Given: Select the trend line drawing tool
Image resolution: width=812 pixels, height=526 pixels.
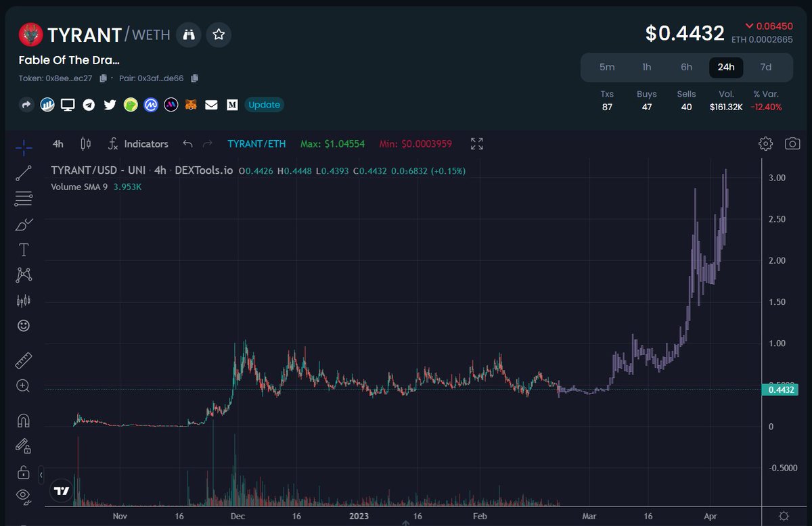Looking at the screenshot, I should [23, 173].
